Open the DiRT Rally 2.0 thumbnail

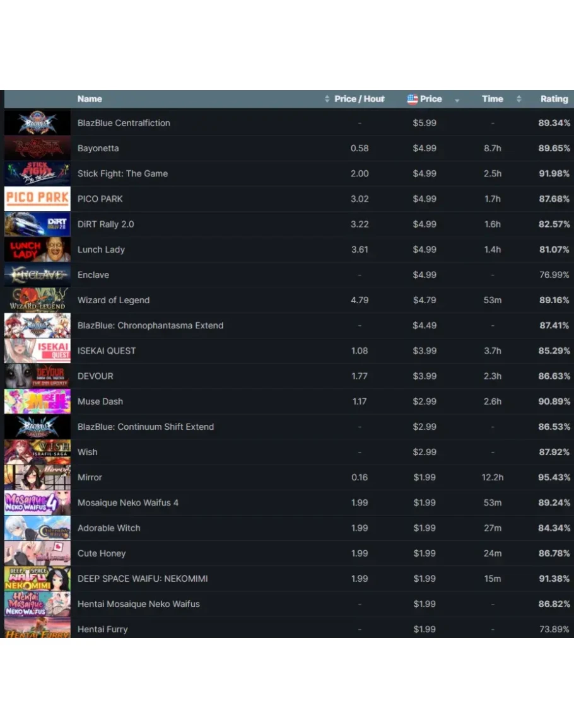38,224
